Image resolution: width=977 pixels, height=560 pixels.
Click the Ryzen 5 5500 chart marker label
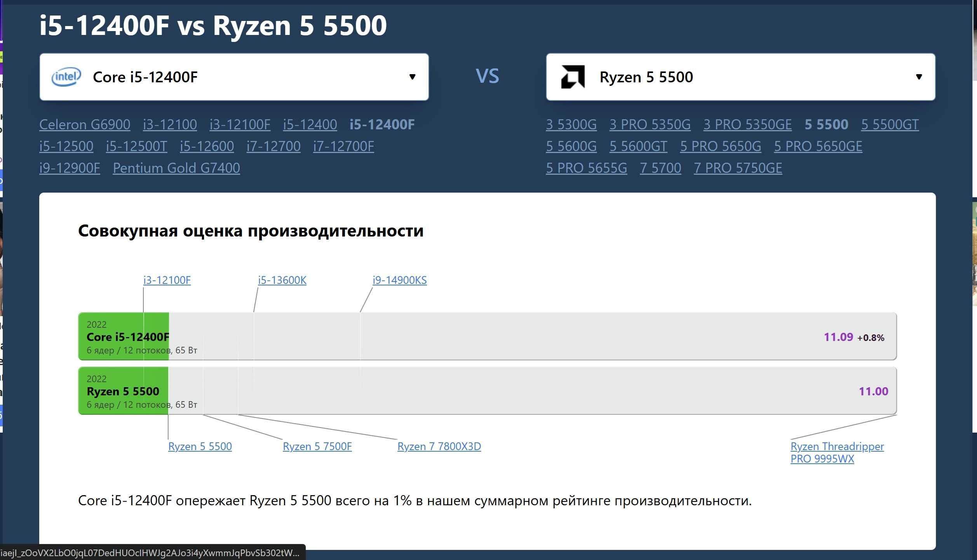(x=200, y=446)
